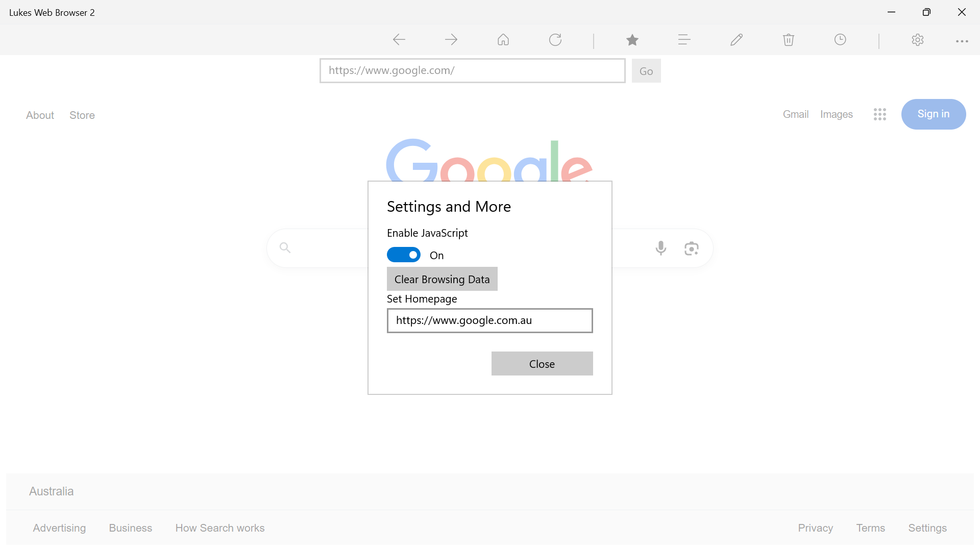Open the Terms footer link
Image resolution: width=980 pixels, height=551 pixels.
coord(871,528)
